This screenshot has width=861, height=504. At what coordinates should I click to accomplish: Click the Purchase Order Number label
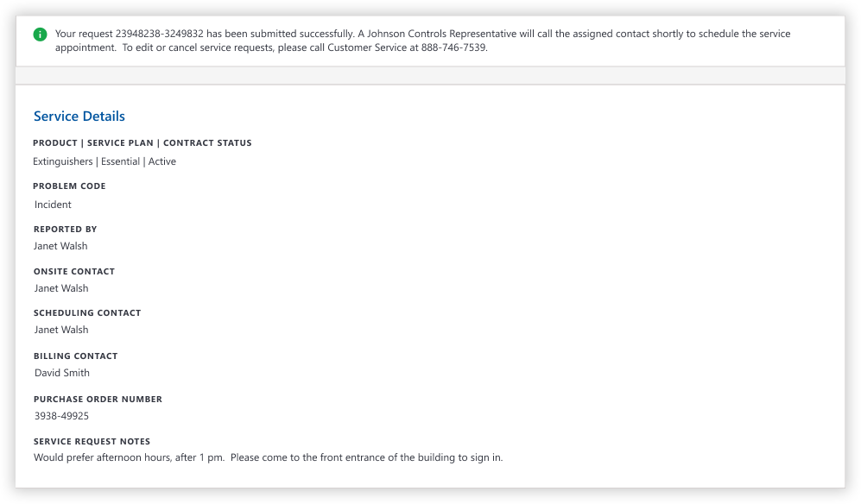click(x=98, y=399)
